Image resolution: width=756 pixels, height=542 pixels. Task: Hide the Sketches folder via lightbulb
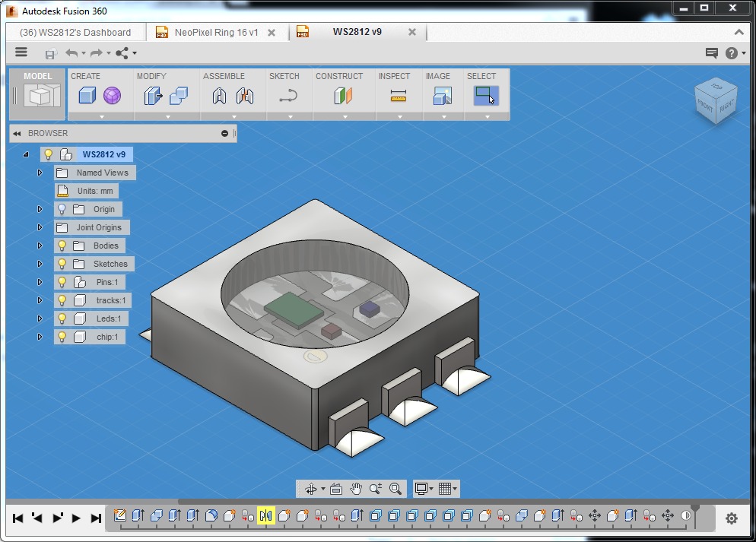pos(62,264)
